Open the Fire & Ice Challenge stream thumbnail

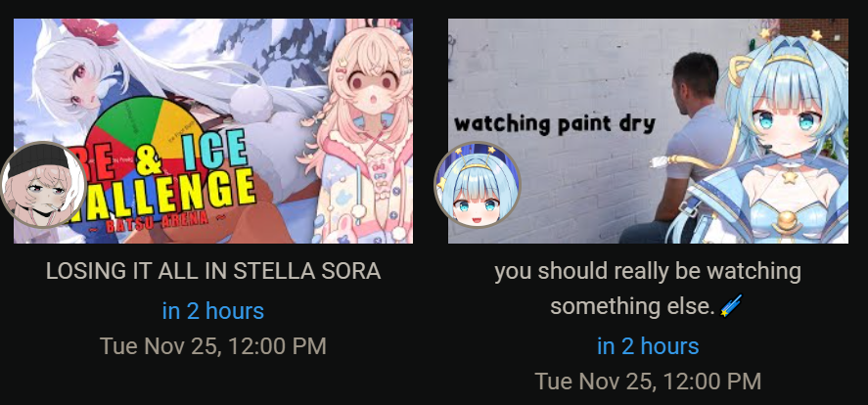pyautogui.click(x=213, y=131)
